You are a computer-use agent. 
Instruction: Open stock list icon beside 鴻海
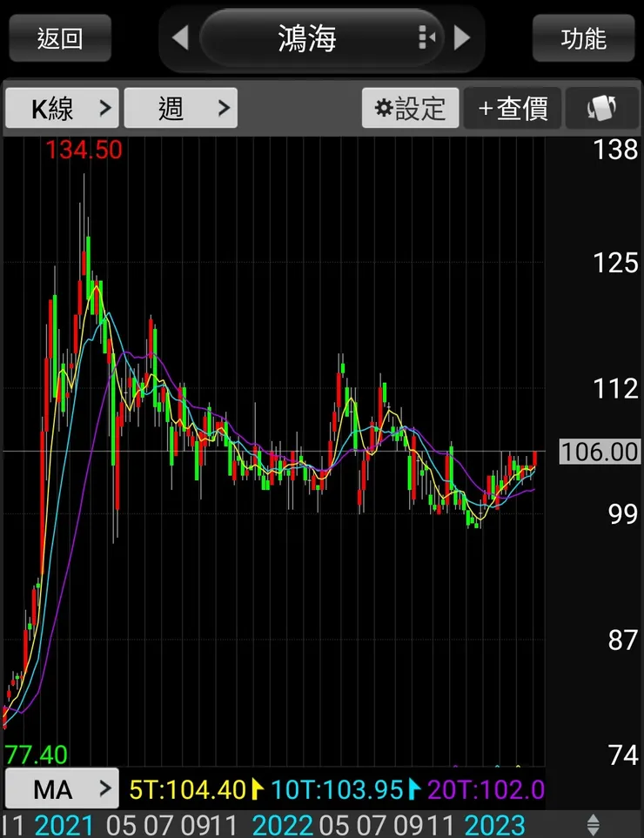[x=426, y=37]
